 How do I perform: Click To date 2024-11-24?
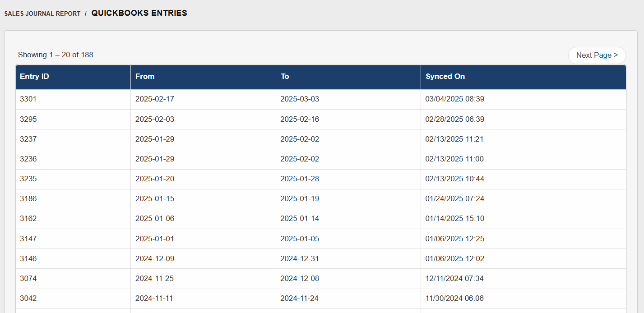pos(300,298)
